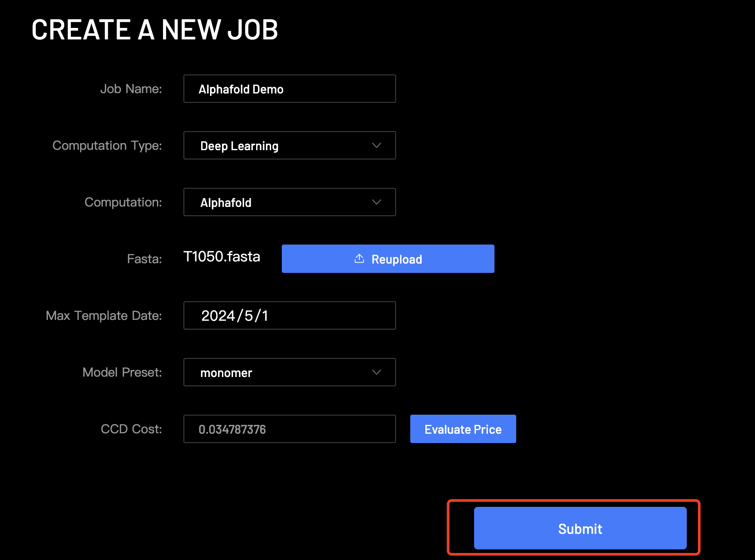Image resolution: width=755 pixels, height=560 pixels.
Task: Click the Model Preset label
Action: (122, 372)
